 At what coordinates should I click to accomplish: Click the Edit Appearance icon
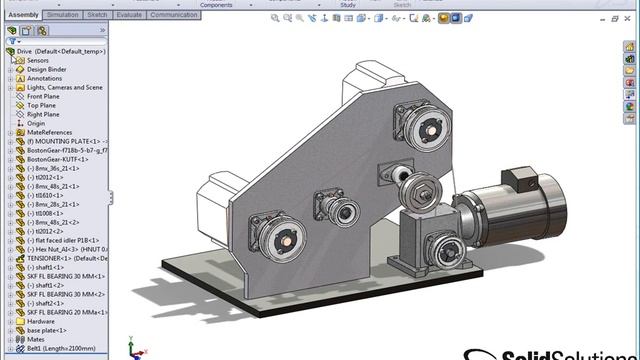pos(413,18)
